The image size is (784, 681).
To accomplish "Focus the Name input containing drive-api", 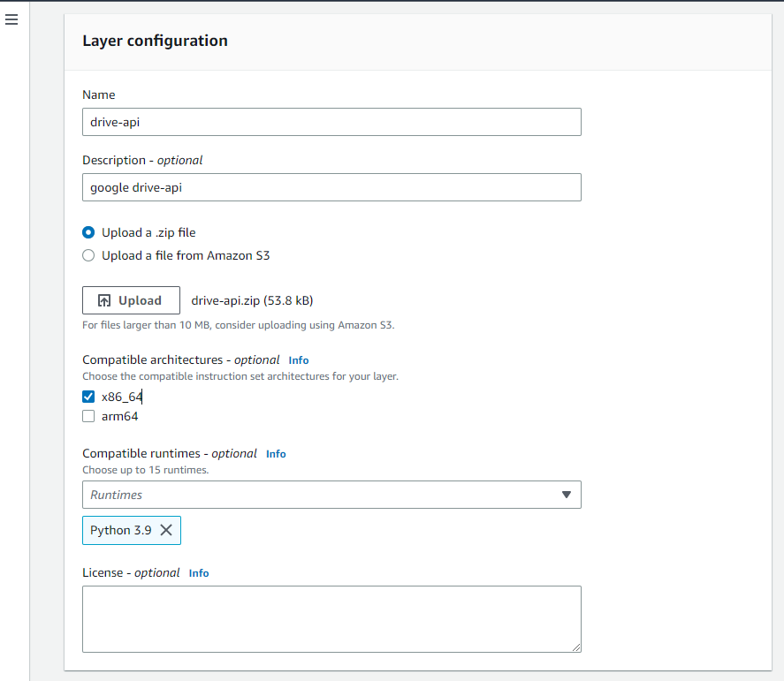I will [331, 121].
